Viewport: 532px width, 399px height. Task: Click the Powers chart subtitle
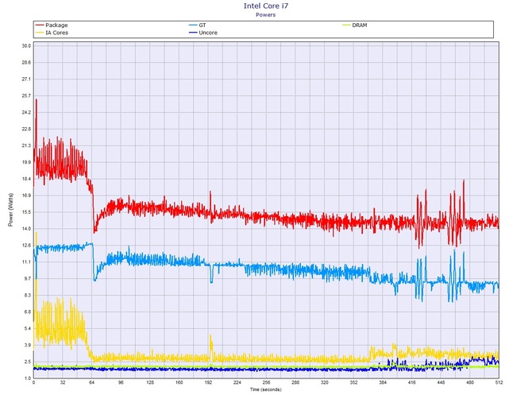(x=266, y=15)
